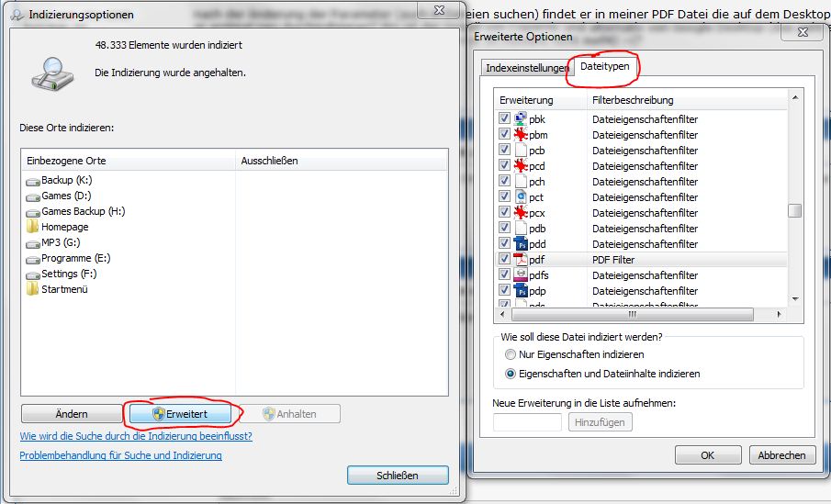Click the pch file type icon
This screenshot has width=831, height=504.
point(521,181)
